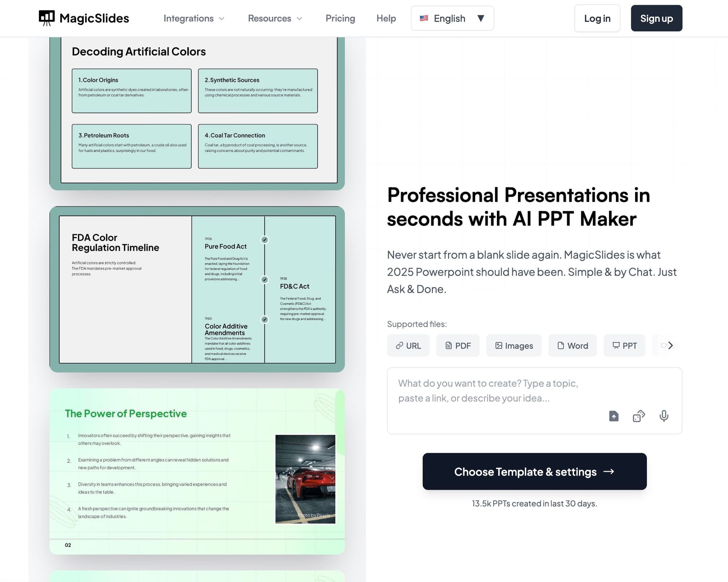728x582 pixels.
Task: Expand the Integrations dropdown menu
Action: coord(194,18)
